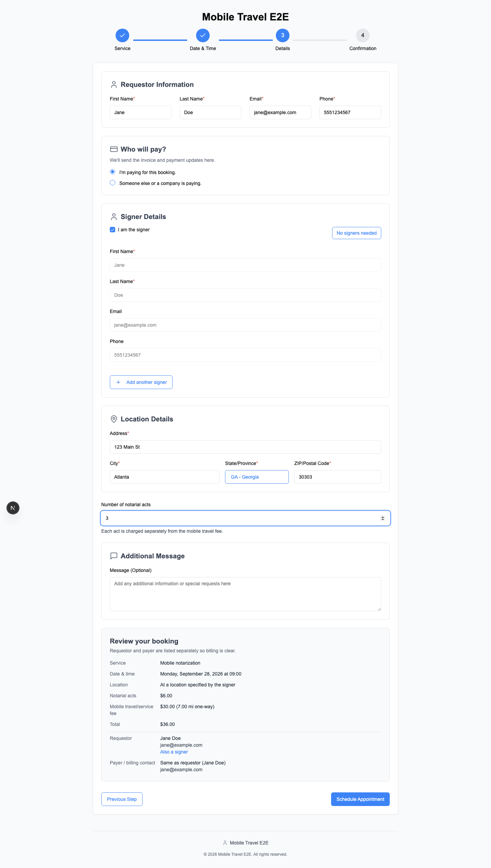Screen dimensions: 491x868
Task: Uncheck the "I am the signer" checkbox
Action: (113, 230)
